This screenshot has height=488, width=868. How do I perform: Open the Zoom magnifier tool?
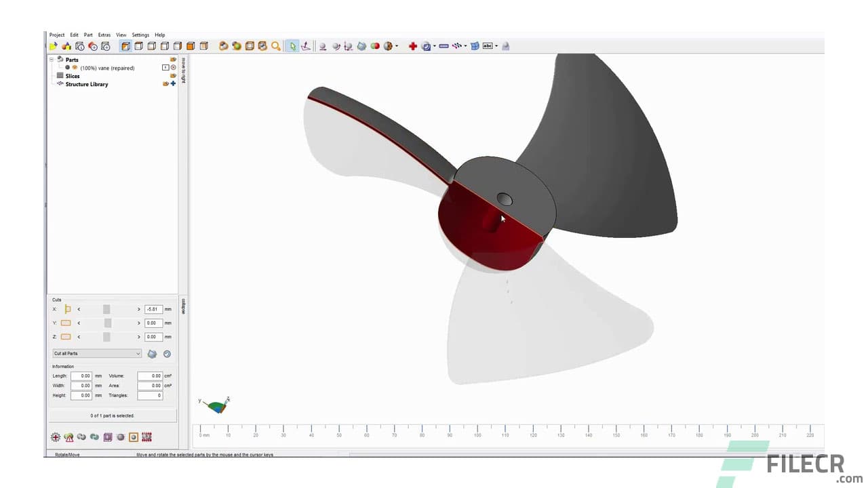(275, 46)
